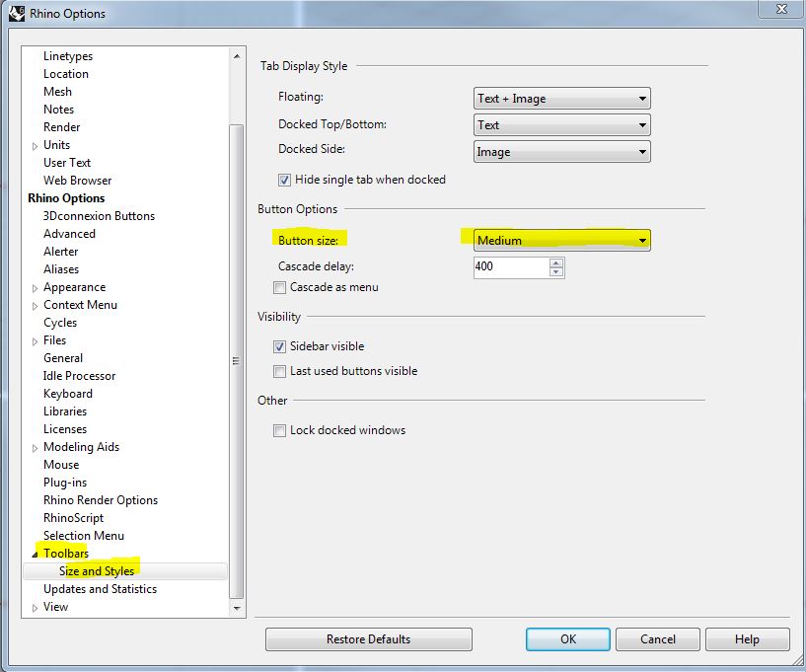This screenshot has height=672, width=806.
Task: Open Help for this dialog
Action: (748, 639)
